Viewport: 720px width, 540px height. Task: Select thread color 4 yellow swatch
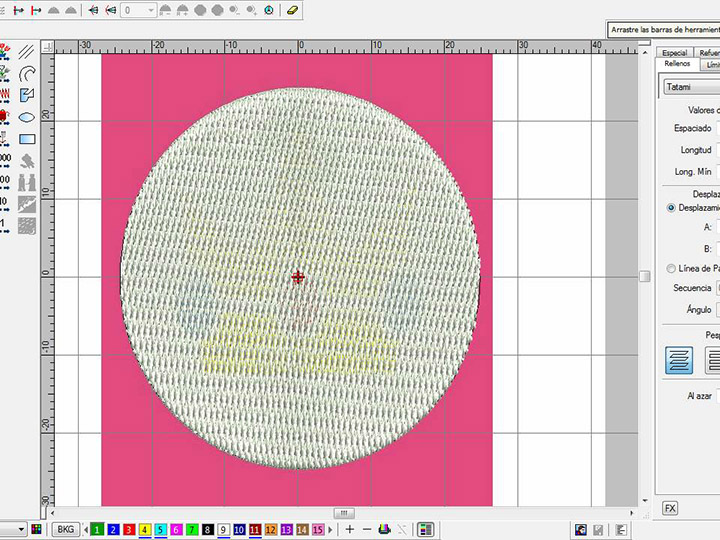(144, 529)
